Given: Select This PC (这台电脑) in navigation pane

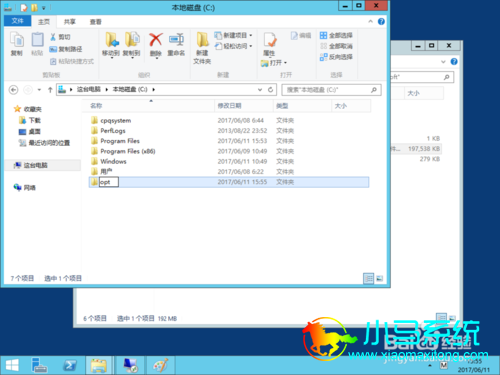Looking at the screenshot, I should point(36,165).
